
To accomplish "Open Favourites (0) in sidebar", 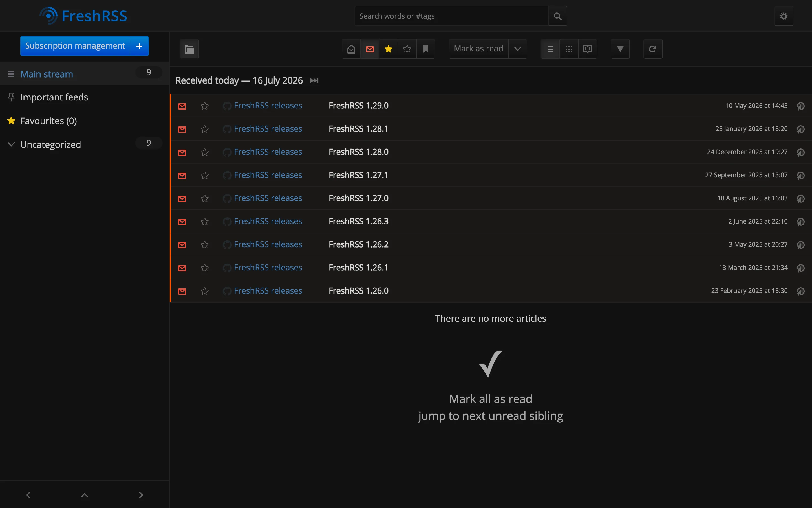I will (x=49, y=121).
